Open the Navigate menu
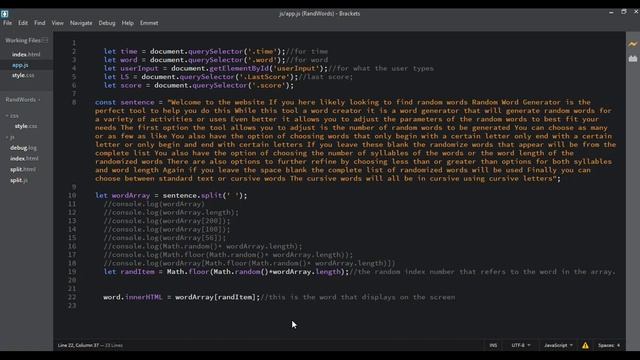The image size is (640, 360). [x=81, y=23]
